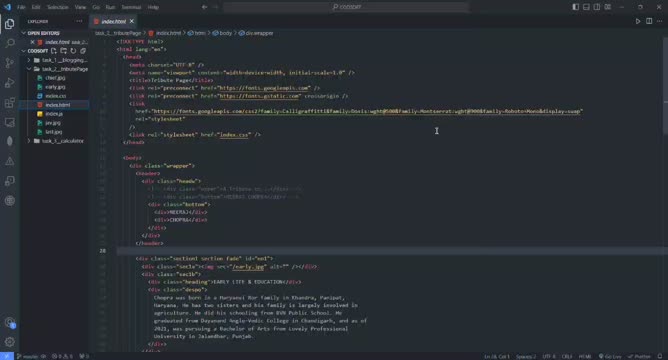Open the Selection menu

point(58,7)
